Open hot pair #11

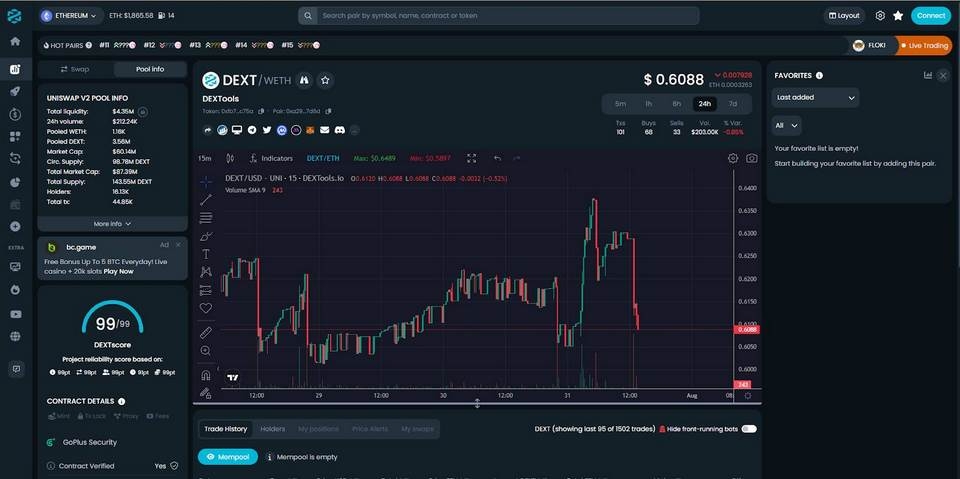116,45
